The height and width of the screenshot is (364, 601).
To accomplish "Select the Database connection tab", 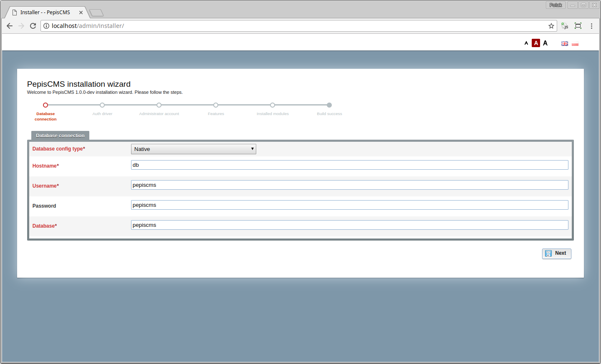I will pos(60,136).
